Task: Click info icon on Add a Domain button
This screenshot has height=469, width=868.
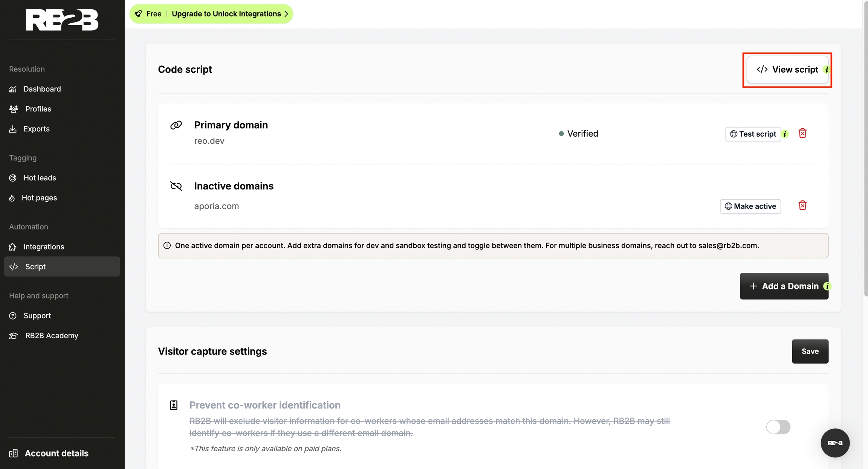Action: pos(827,286)
